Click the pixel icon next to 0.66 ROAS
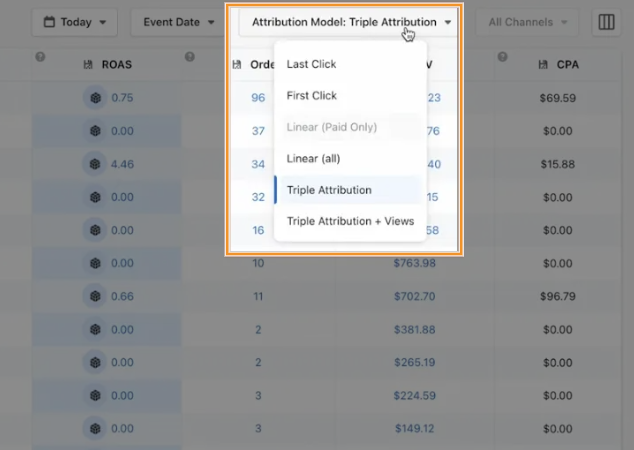The height and width of the screenshot is (450, 634). point(95,296)
